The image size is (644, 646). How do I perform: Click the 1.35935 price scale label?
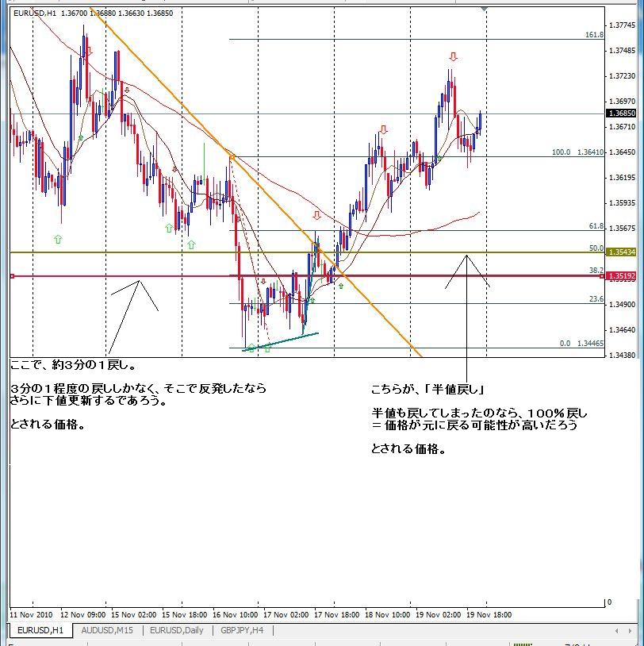[622, 202]
